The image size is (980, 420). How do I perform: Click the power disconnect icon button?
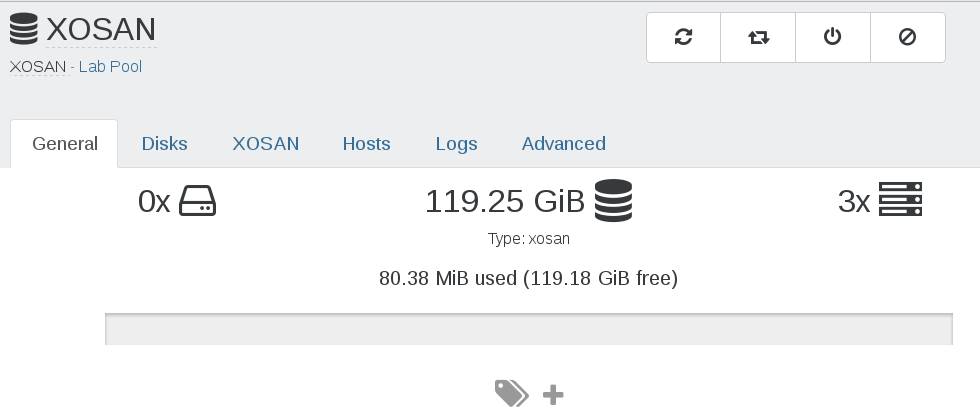(x=832, y=38)
